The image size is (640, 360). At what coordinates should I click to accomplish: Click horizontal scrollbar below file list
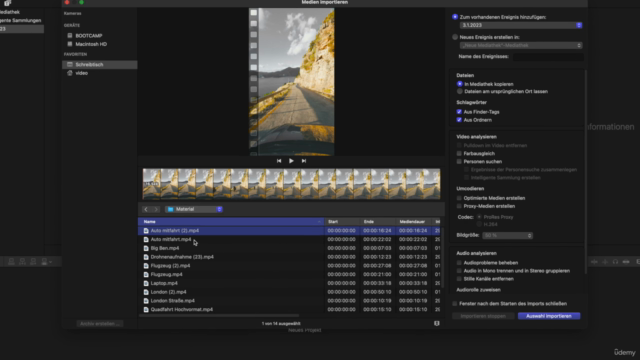click(x=219, y=316)
